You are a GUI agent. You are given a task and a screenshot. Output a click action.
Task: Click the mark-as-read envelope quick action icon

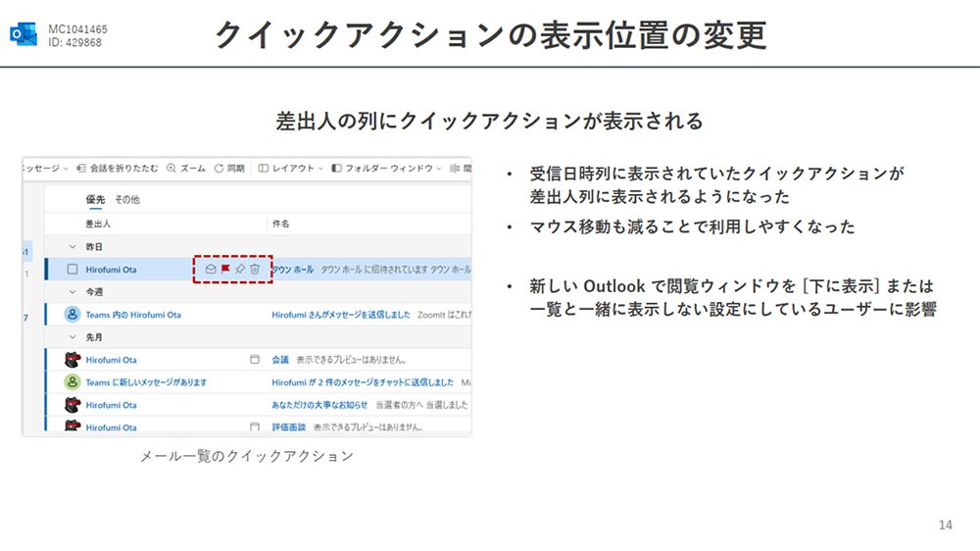point(211,269)
